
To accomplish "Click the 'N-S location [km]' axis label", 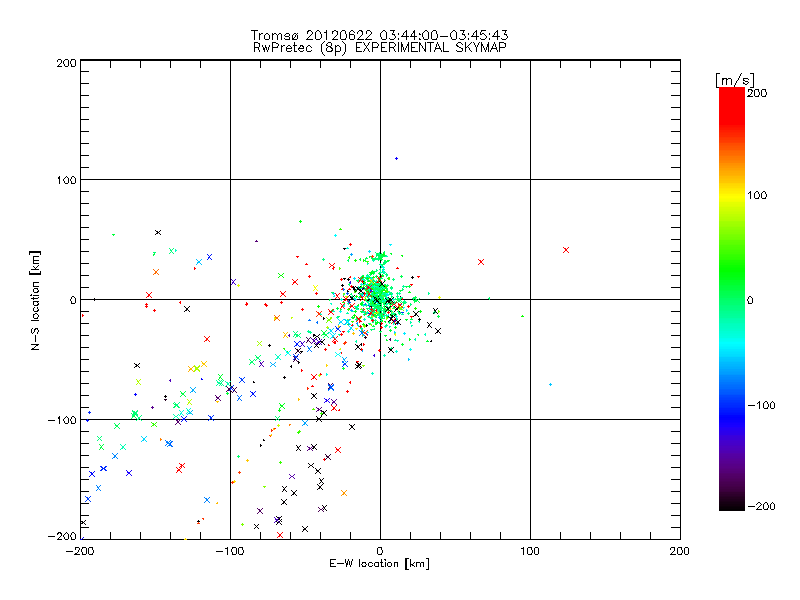I will (35, 300).
